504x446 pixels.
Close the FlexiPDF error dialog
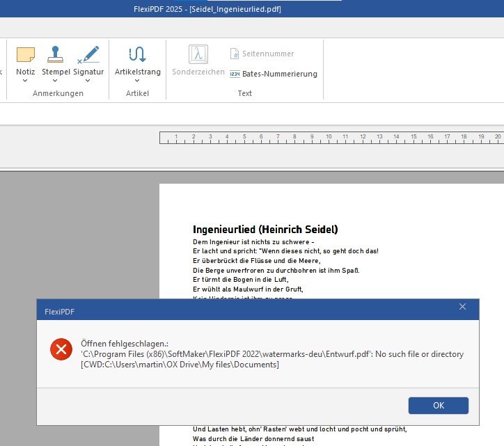pyautogui.click(x=462, y=307)
